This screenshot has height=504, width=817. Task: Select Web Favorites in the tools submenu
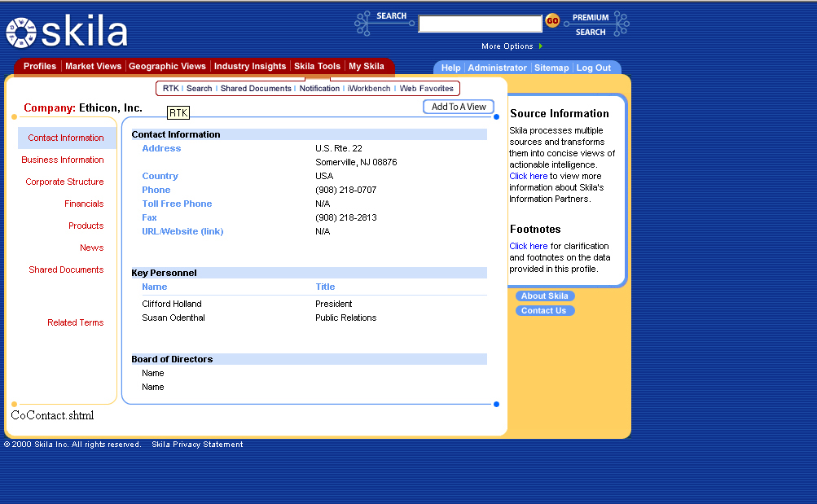coord(426,89)
